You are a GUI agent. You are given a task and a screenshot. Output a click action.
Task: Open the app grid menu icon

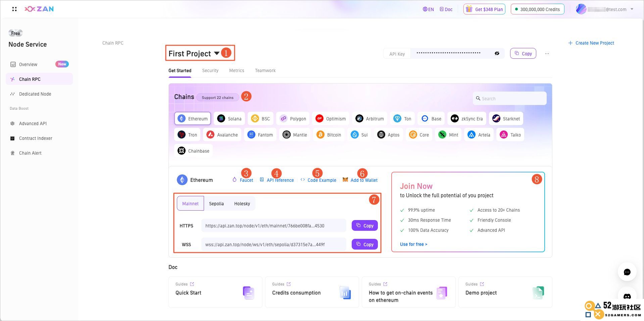[x=14, y=9]
